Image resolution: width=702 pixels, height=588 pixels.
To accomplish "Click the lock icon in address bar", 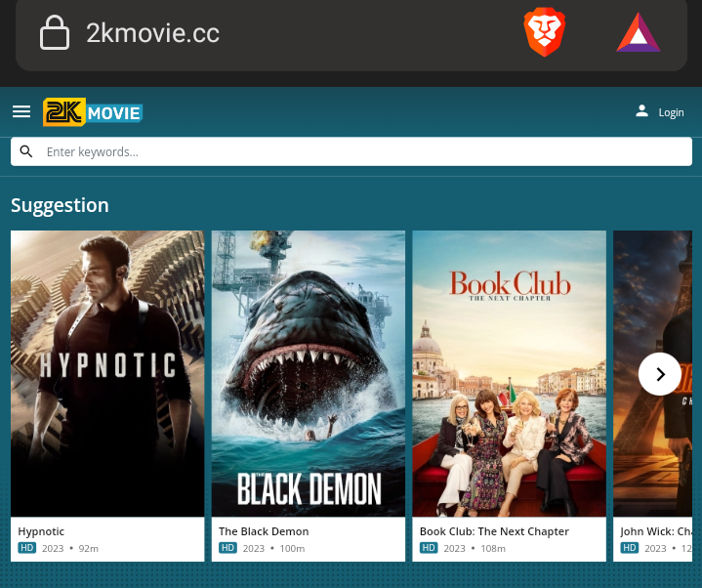I will (55, 32).
